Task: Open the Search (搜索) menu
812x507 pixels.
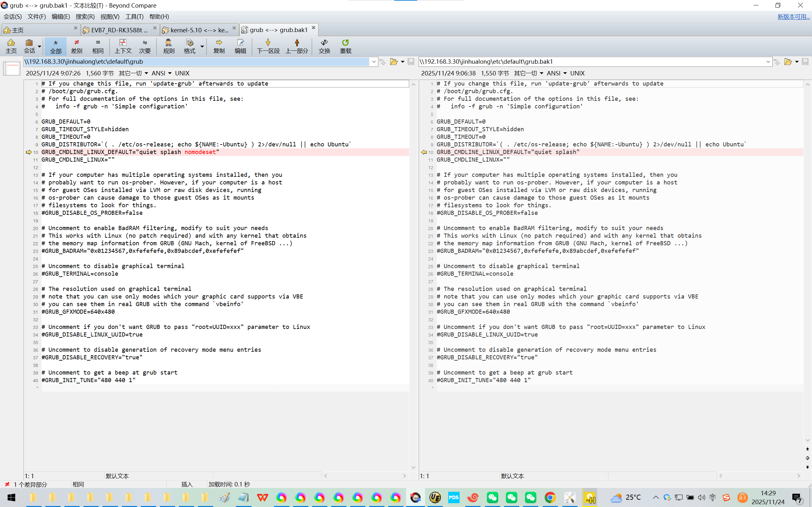Action: pyautogui.click(x=85, y=16)
